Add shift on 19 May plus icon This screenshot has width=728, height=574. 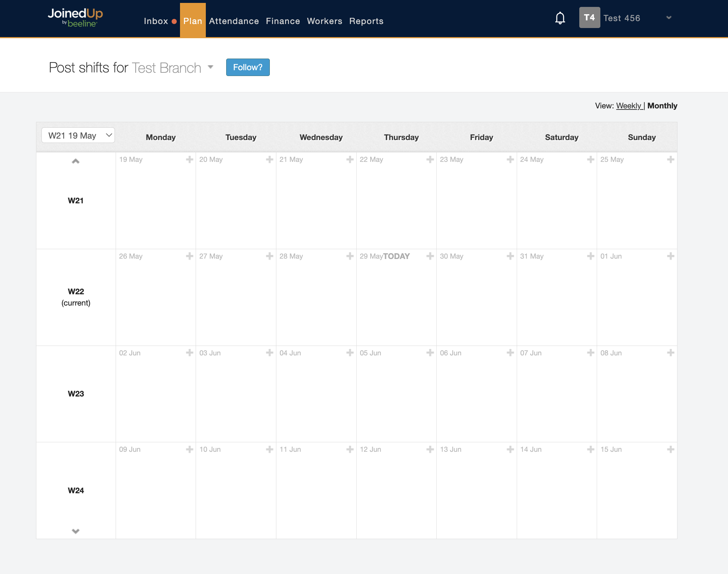189,159
